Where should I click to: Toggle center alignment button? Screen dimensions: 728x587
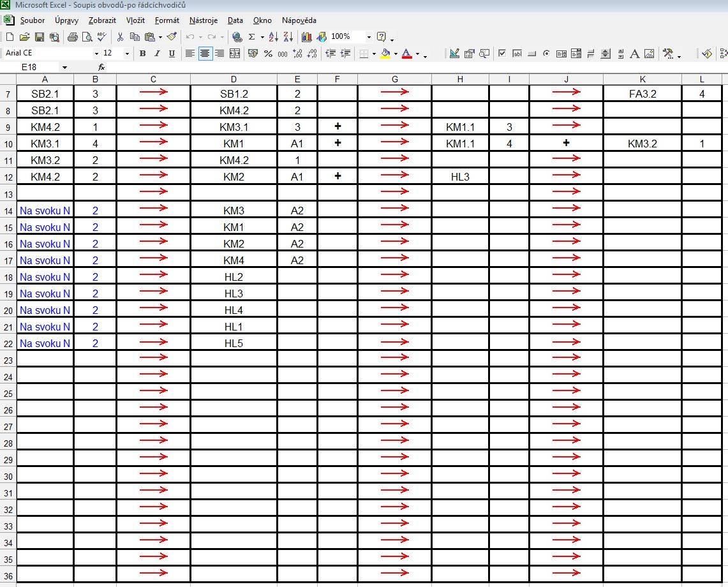coord(205,54)
